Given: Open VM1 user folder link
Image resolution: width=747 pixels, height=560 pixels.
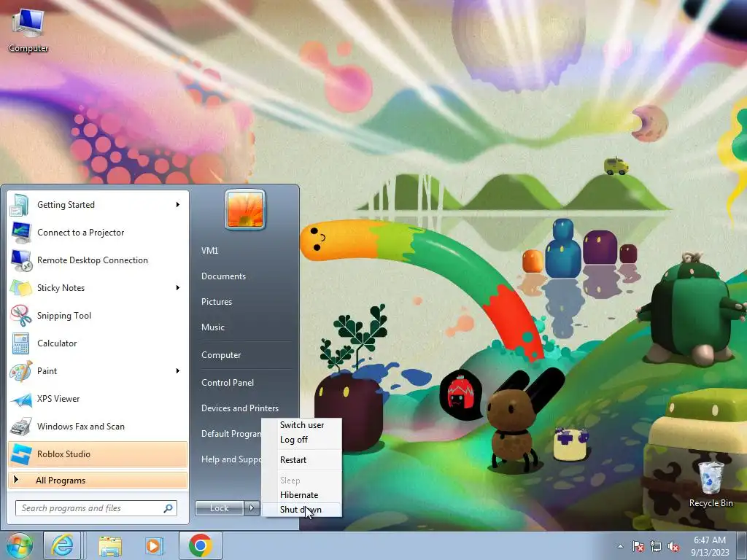Looking at the screenshot, I should (209, 251).
